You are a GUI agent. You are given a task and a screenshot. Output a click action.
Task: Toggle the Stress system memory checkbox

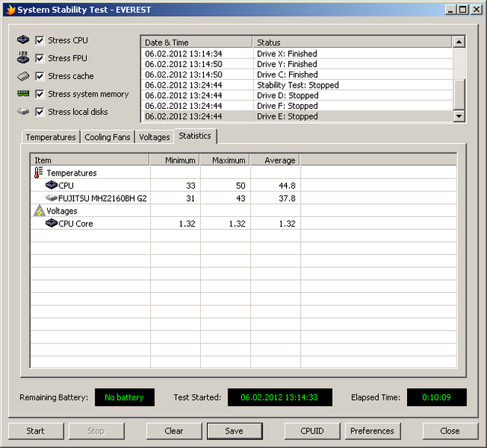(x=40, y=94)
